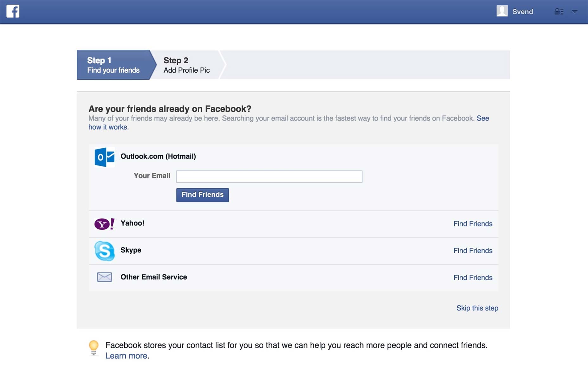Click the Facebook logo icon
The image size is (588, 384).
(13, 11)
